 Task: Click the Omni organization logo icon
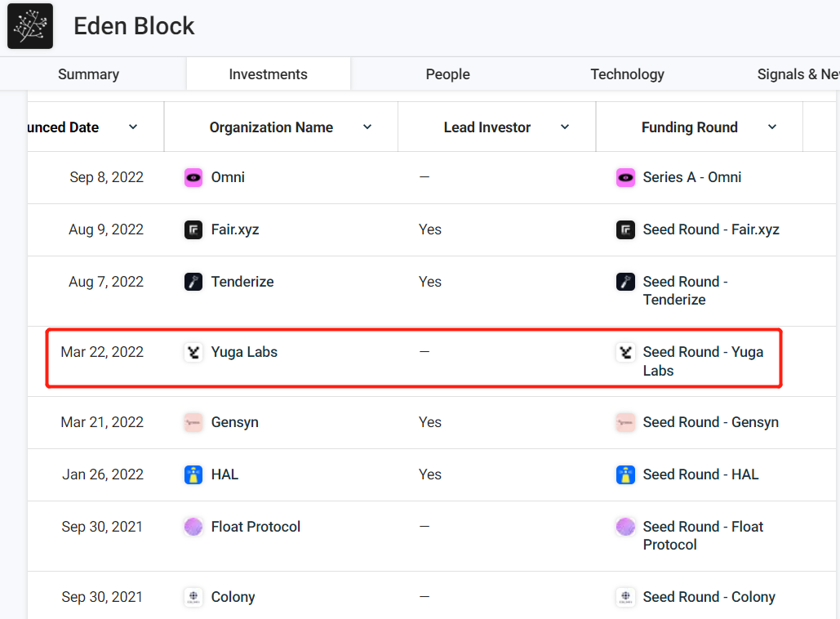(x=193, y=177)
